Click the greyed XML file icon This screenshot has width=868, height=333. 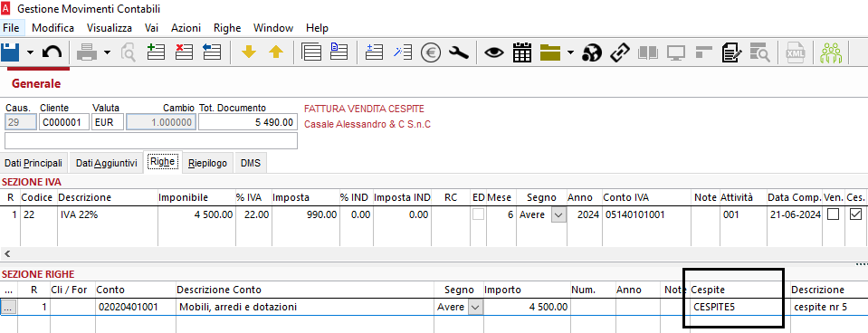(796, 52)
